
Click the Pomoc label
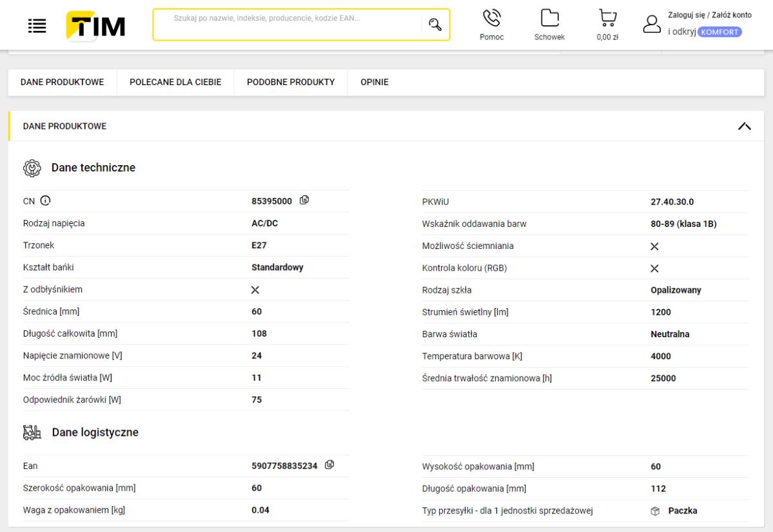click(491, 37)
